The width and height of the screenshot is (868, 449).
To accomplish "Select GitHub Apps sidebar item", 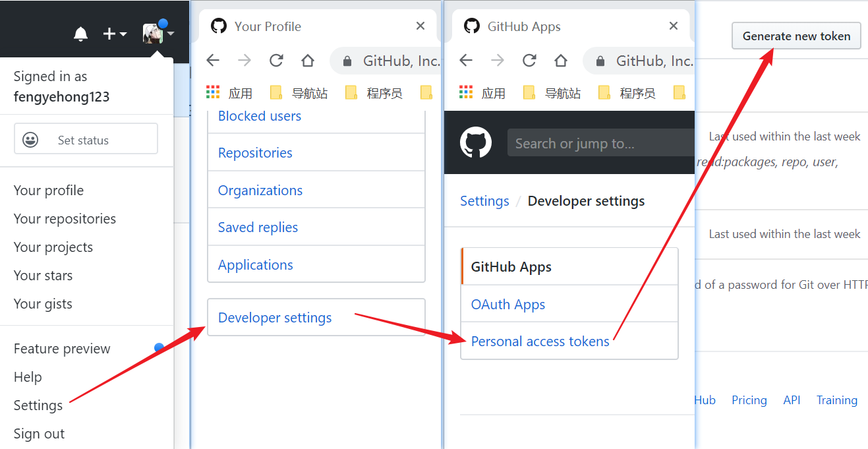I will (x=569, y=266).
